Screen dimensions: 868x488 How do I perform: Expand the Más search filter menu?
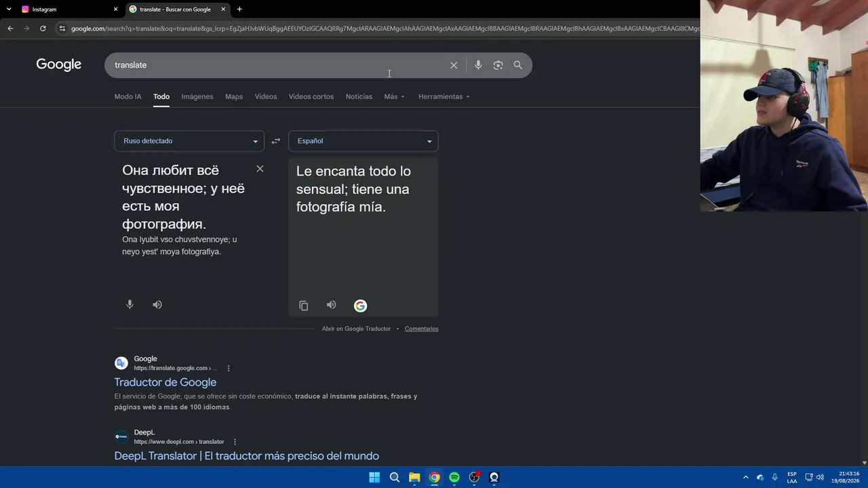394,96
